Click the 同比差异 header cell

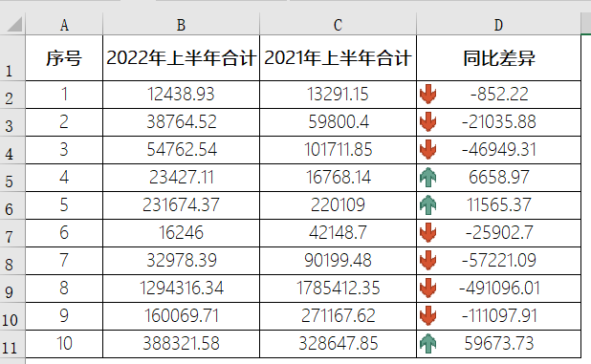point(498,58)
